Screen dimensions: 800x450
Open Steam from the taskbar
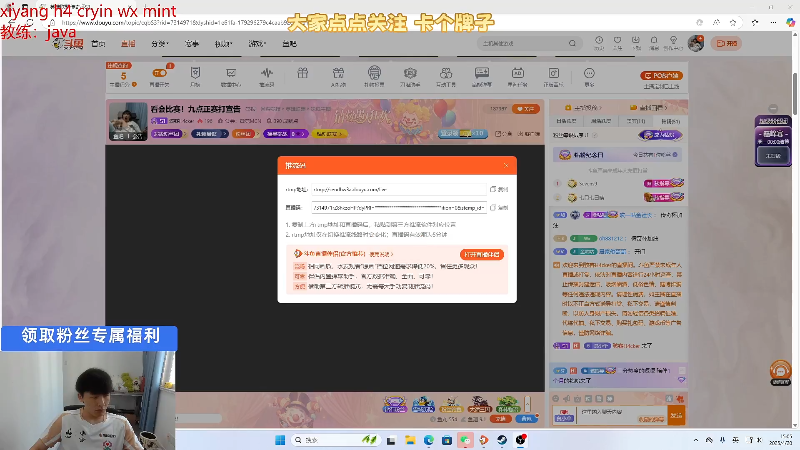(x=502, y=440)
